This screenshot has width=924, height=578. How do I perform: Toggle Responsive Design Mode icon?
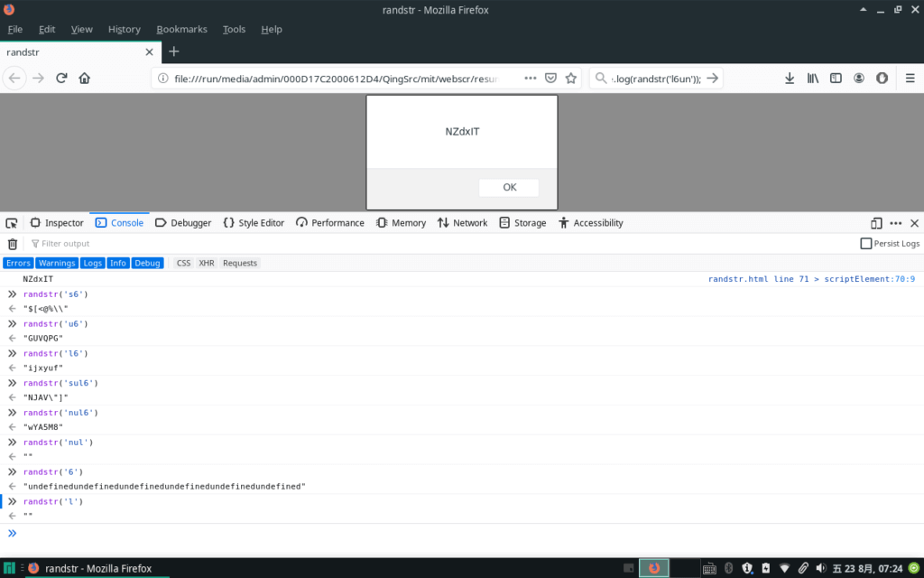point(876,223)
